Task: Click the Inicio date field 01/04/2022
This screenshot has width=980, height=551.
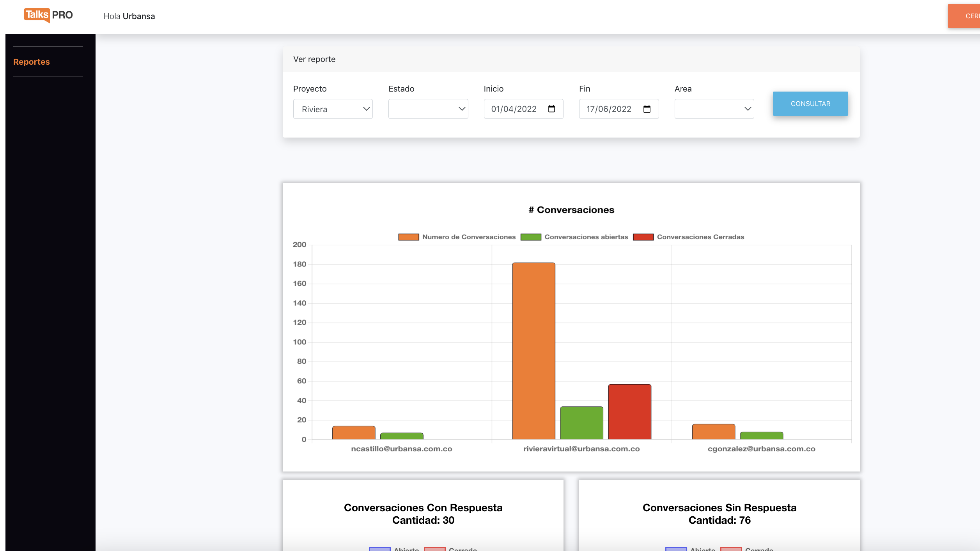Action: click(x=514, y=109)
